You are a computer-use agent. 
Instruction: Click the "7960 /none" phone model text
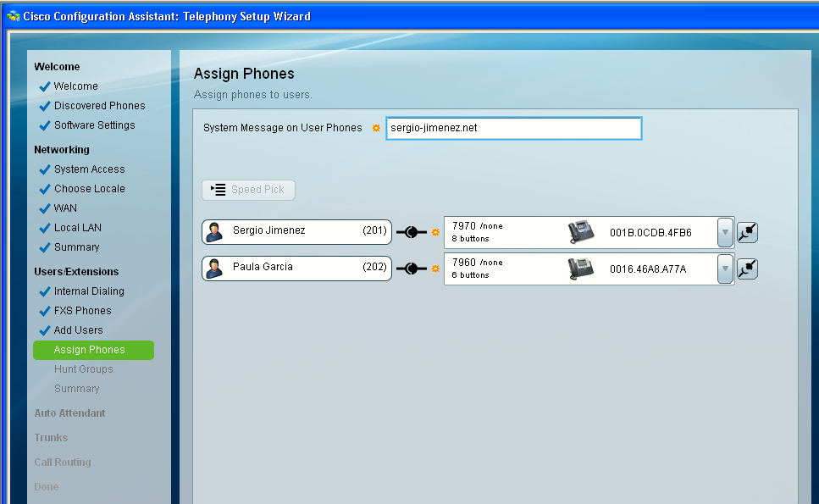(x=478, y=263)
